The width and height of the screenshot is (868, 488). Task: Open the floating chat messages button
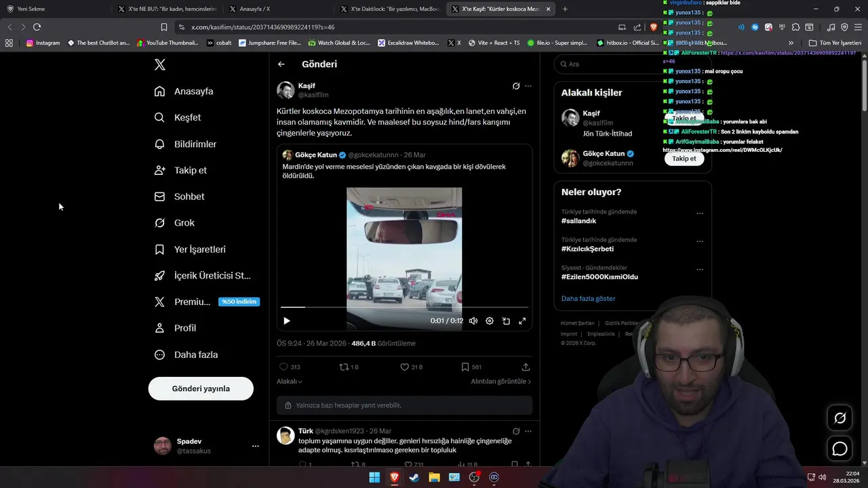pyautogui.click(x=840, y=449)
